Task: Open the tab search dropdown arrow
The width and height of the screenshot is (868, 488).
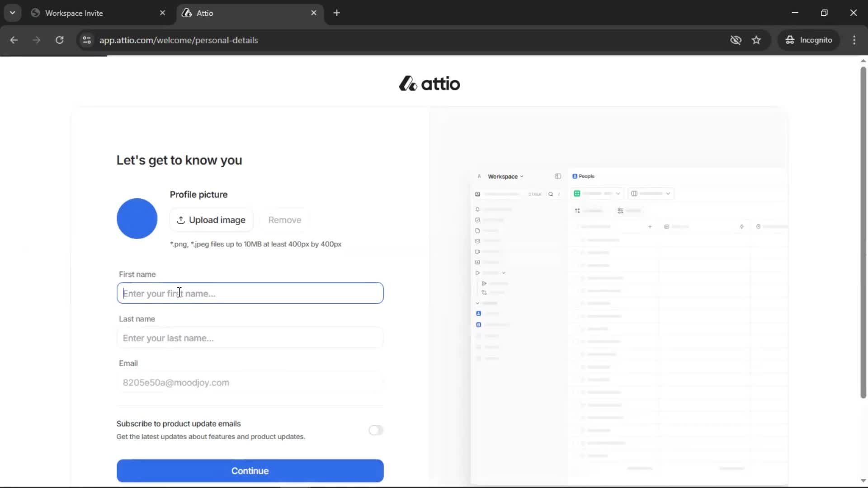Action: (x=12, y=13)
